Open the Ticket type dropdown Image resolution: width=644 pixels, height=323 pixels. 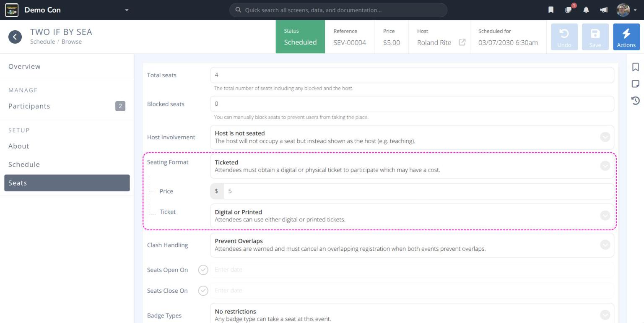[x=412, y=216]
